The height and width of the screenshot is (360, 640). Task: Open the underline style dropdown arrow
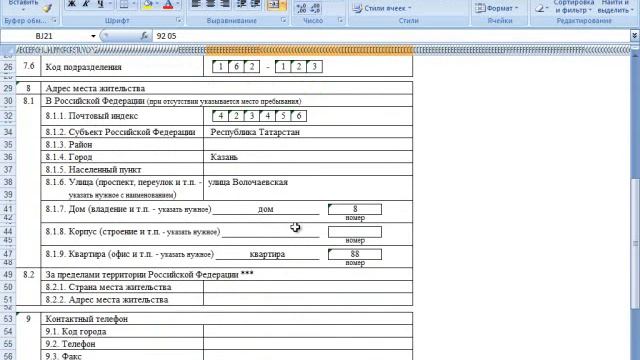tap(110, 4)
